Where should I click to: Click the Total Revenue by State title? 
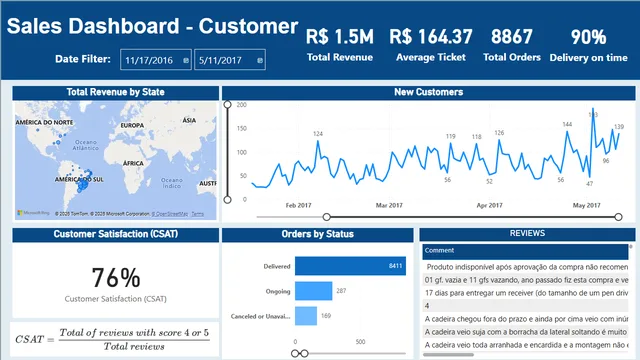point(116,92)
